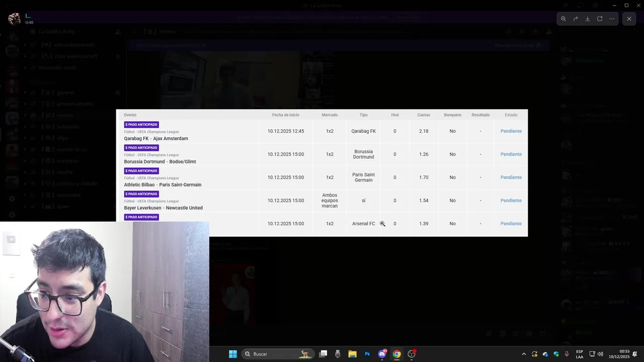Switch to Discord in the taskbar
The height and width of the screenshot is (362, 644).
click(382, 354)
